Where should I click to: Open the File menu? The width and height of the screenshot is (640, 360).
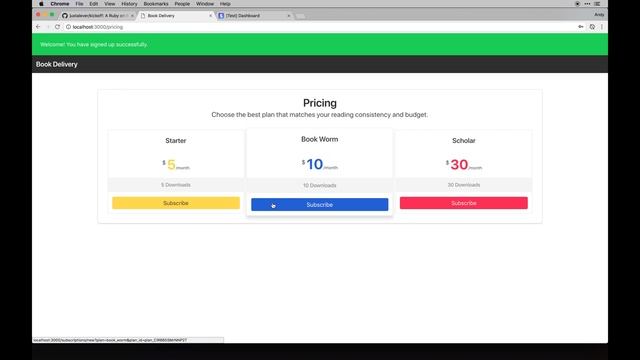tap(79, 4)
